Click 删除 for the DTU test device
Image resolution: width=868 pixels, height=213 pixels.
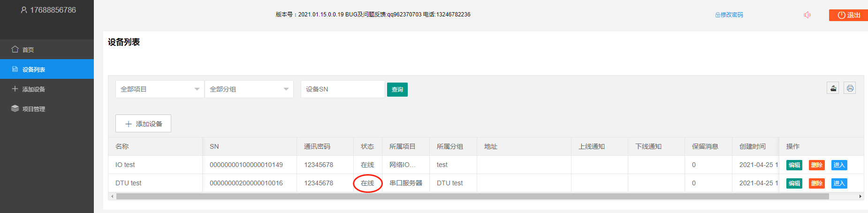click(x=816, y=183)
